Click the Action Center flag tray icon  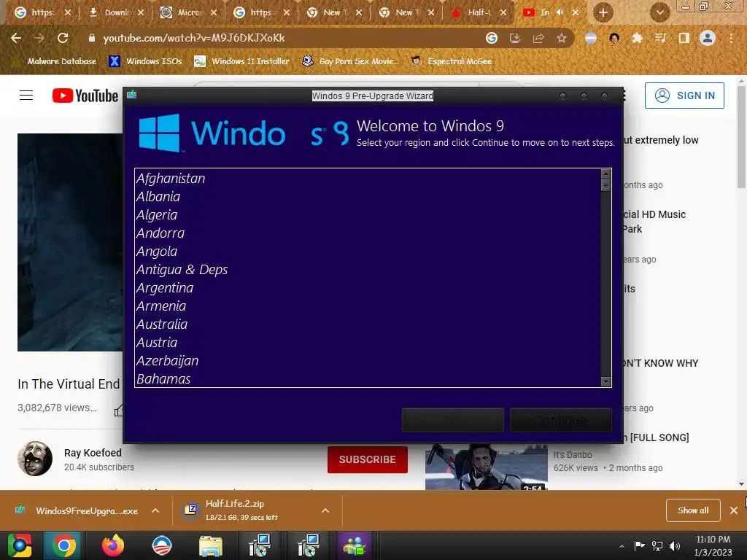(639, 545)
